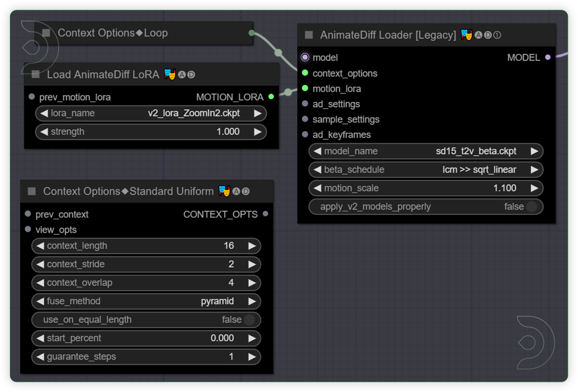Click the view_opts input socket

coord(28,229)
